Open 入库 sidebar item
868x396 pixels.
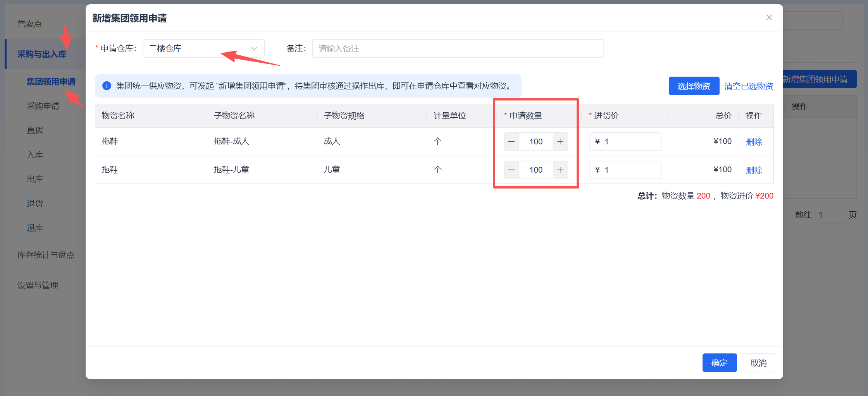pos(35,155)
